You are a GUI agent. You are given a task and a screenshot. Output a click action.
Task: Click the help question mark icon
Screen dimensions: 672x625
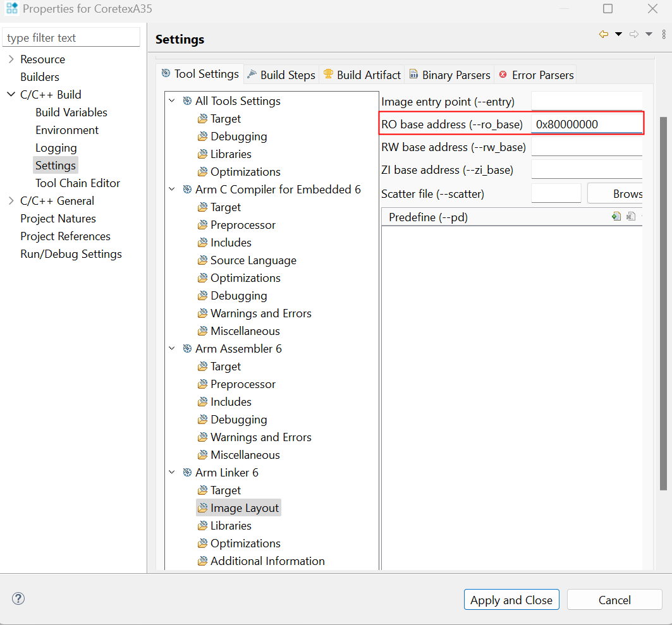tap(18, 598)
